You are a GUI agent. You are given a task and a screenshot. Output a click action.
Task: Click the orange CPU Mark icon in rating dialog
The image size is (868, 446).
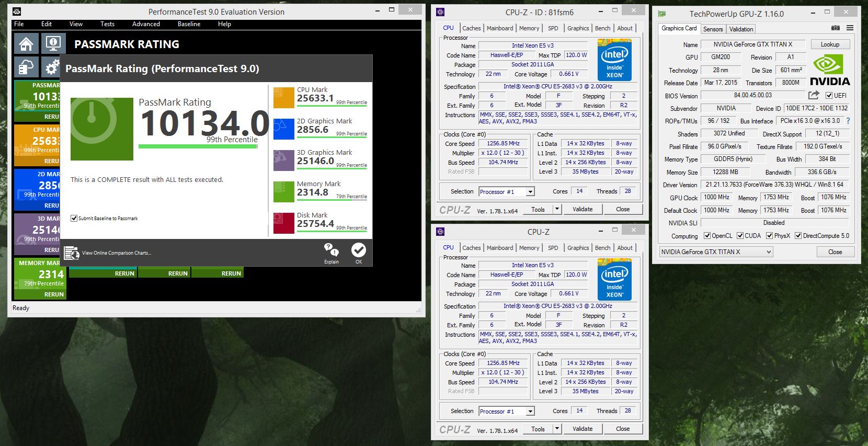tap(283, 98)
